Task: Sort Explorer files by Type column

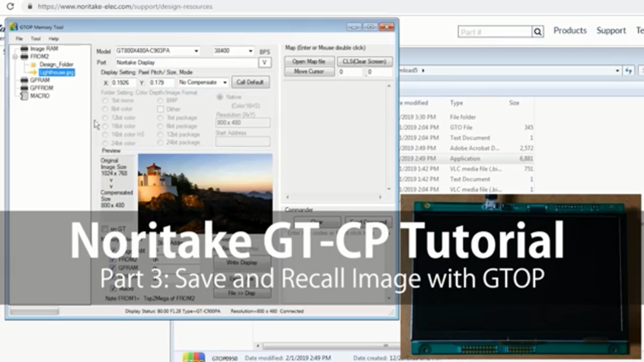Action: coord(457,103)
